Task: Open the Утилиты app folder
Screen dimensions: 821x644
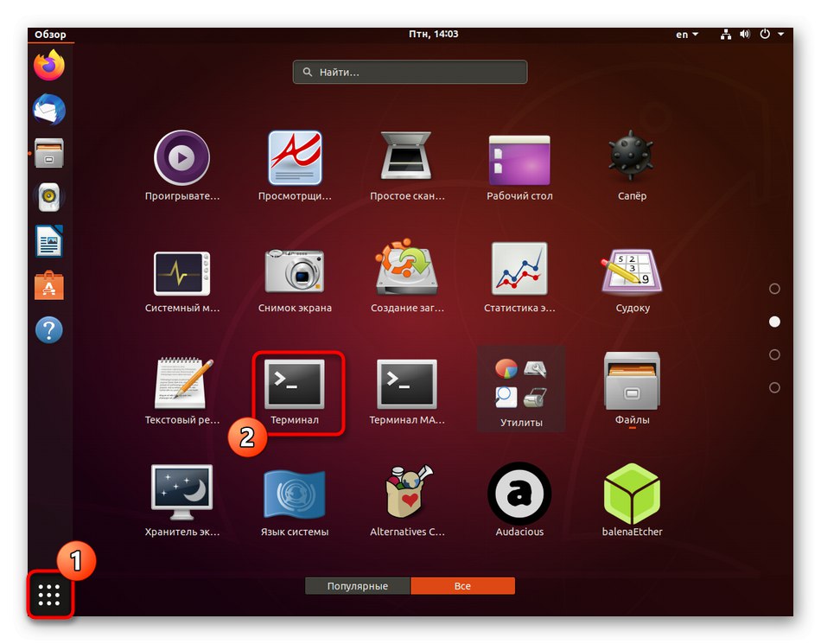Action: coord(519,384)
